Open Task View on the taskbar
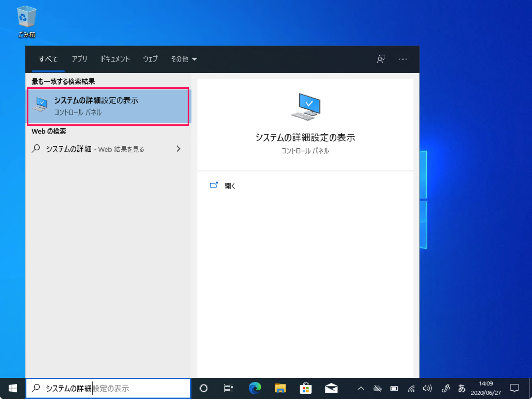 click(x=228, y=388)
